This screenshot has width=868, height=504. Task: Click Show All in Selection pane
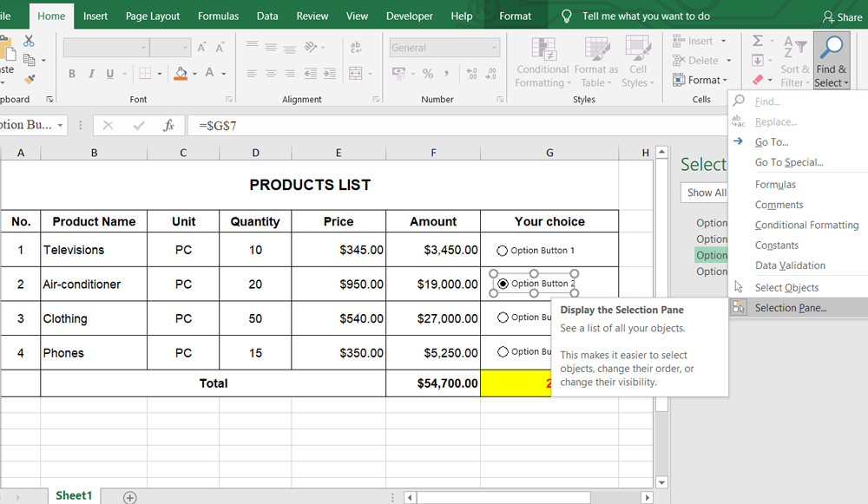coord(704,193)
